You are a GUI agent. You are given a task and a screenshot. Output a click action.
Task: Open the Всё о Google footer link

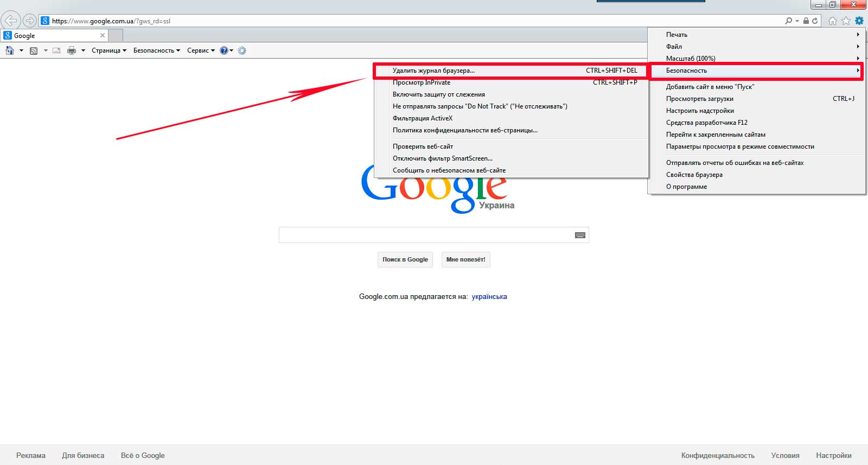[143, 455]
